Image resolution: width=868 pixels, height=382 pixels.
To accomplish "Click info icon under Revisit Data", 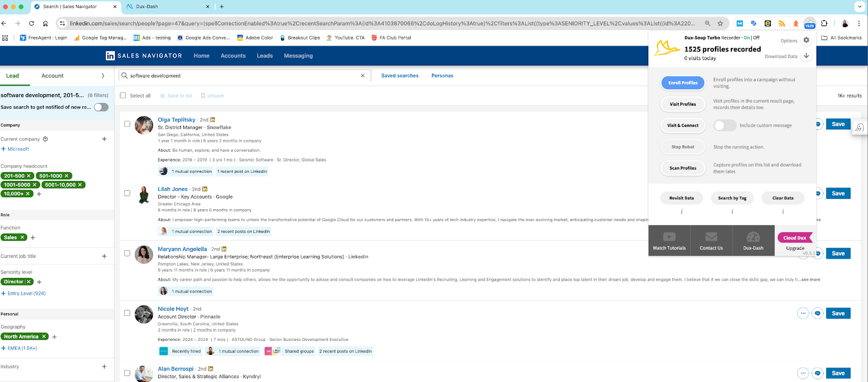I will tap(681, 211).
